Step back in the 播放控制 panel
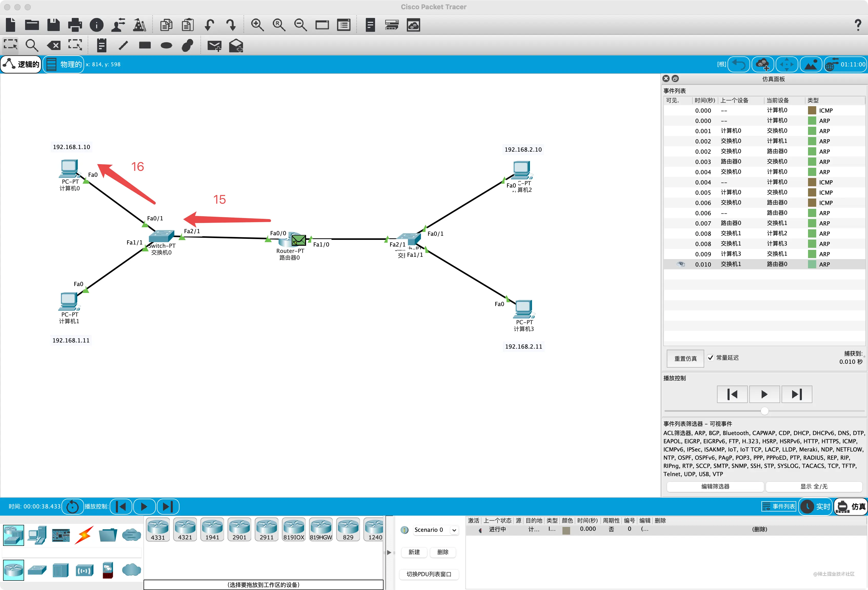This screenshot has height=590, width=868. (x=732, y=394)
